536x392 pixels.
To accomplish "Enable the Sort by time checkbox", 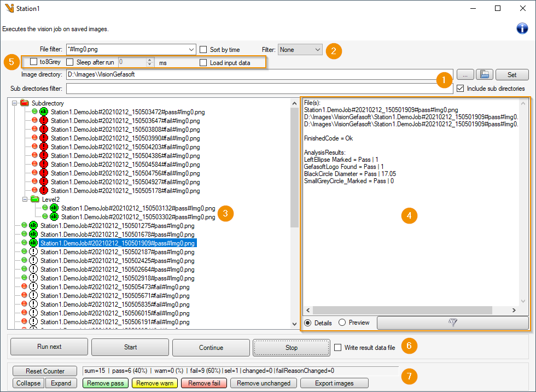I will [x=203, y=50].
